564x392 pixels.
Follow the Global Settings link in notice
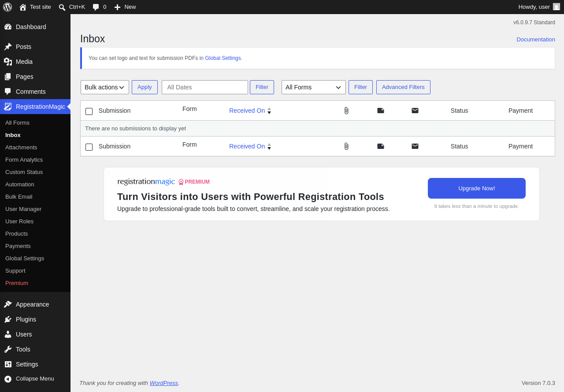point(223,58)
